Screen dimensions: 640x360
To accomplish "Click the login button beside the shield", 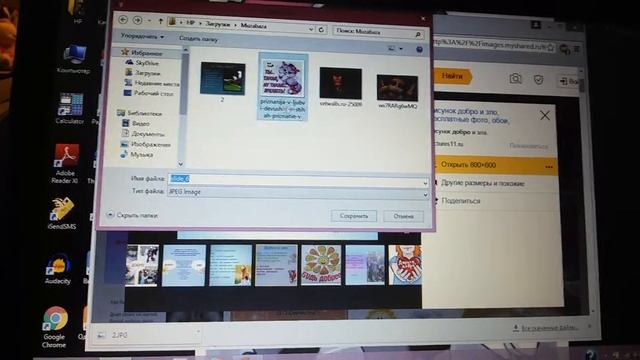I will (x=568, y=82).
